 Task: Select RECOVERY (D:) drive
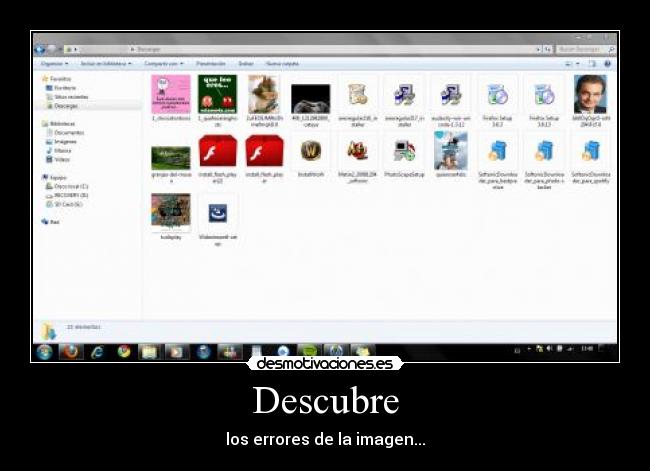coord(67,195)
